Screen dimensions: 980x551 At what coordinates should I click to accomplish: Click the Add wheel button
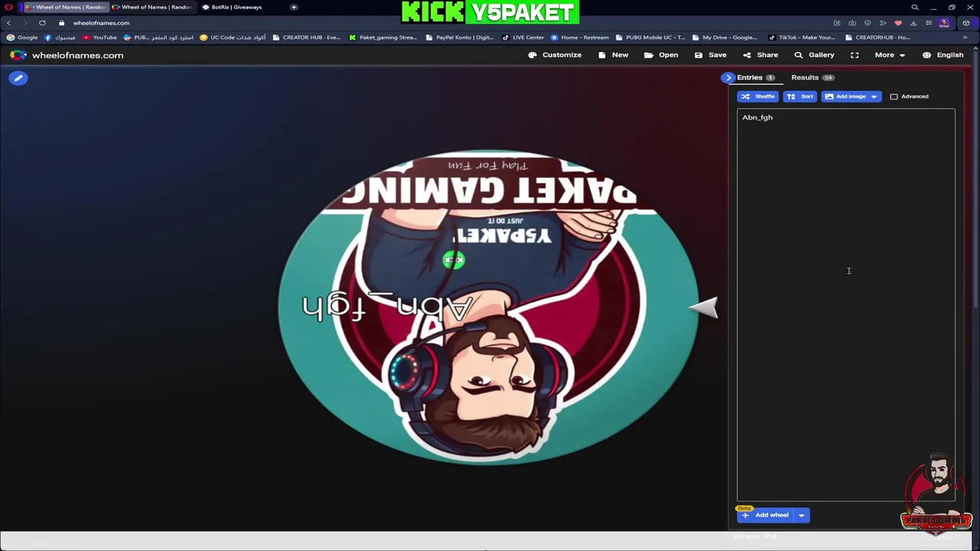coord(765,515)
